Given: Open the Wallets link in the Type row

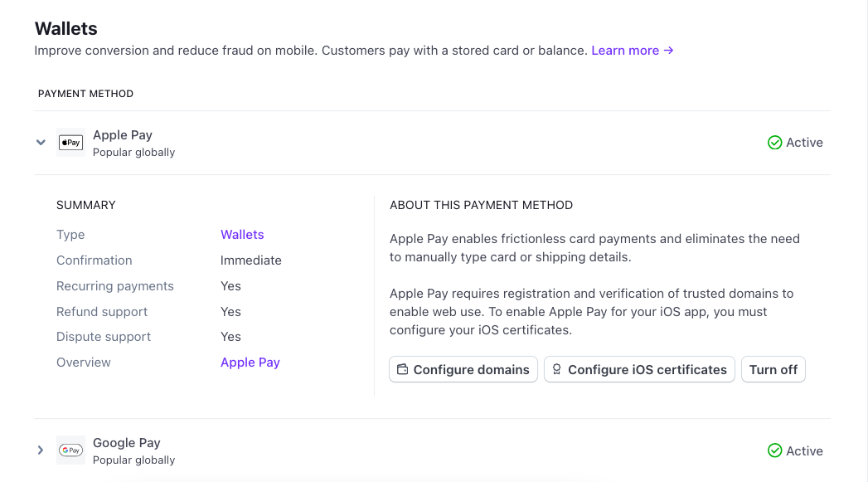Looking at the screenshot, I should (x=242, y=235).
